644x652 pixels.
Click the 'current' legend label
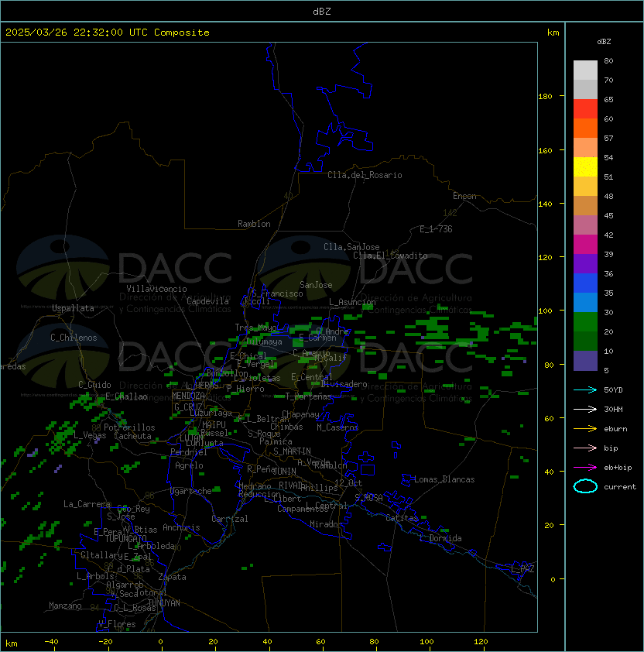[x=620, y=487]
